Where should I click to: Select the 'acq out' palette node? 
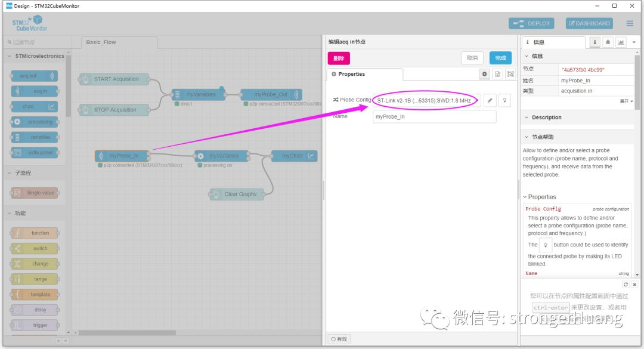(x=35, y=76)
